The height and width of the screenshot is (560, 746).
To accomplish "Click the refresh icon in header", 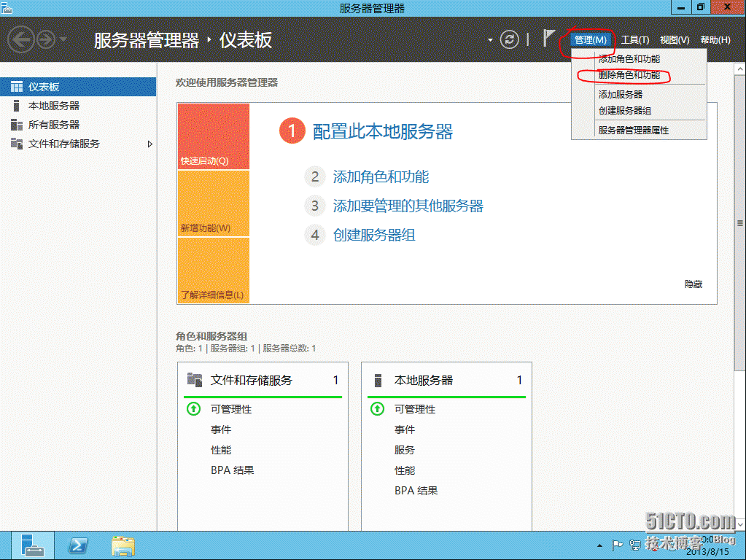I will [509, 39].
